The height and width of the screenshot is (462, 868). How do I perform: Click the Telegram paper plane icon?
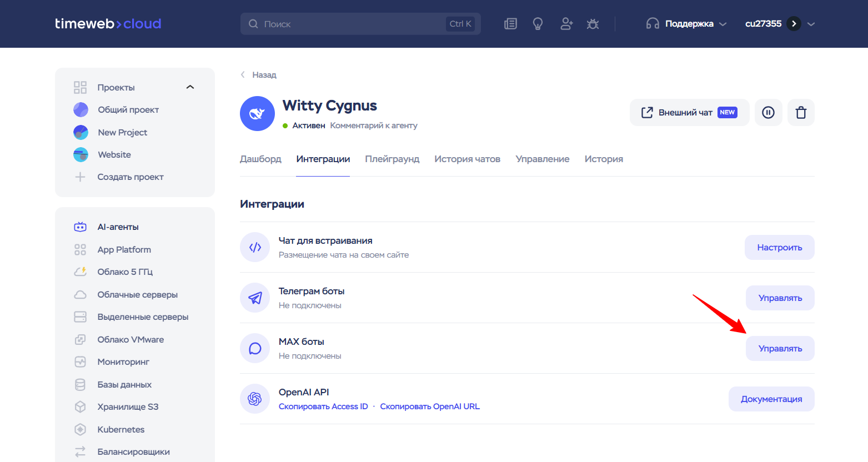point(255,298)
